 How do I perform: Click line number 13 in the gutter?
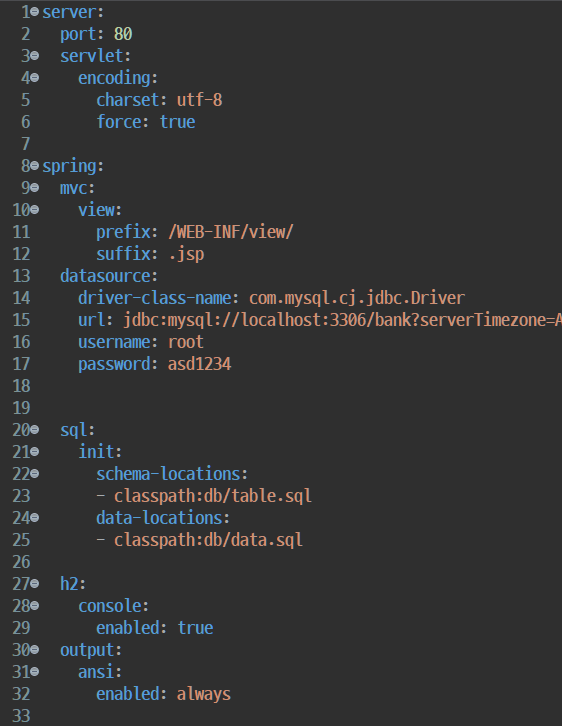[21, 276]
